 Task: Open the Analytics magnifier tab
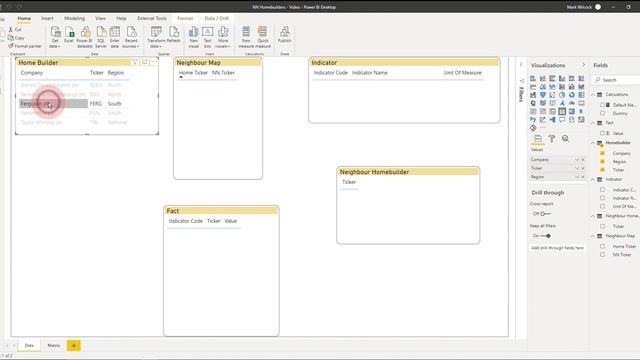click(x=565, y=139)
